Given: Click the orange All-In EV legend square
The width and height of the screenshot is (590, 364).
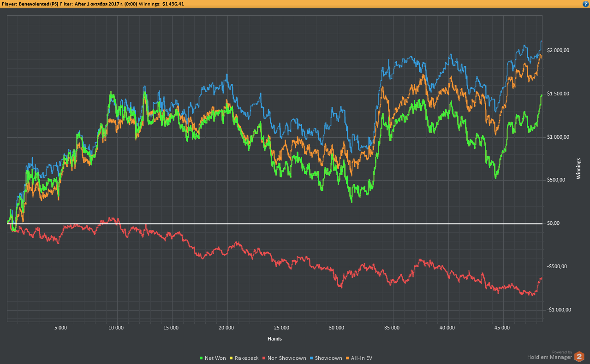Looking at the screenshot, I should click(347, 358).
